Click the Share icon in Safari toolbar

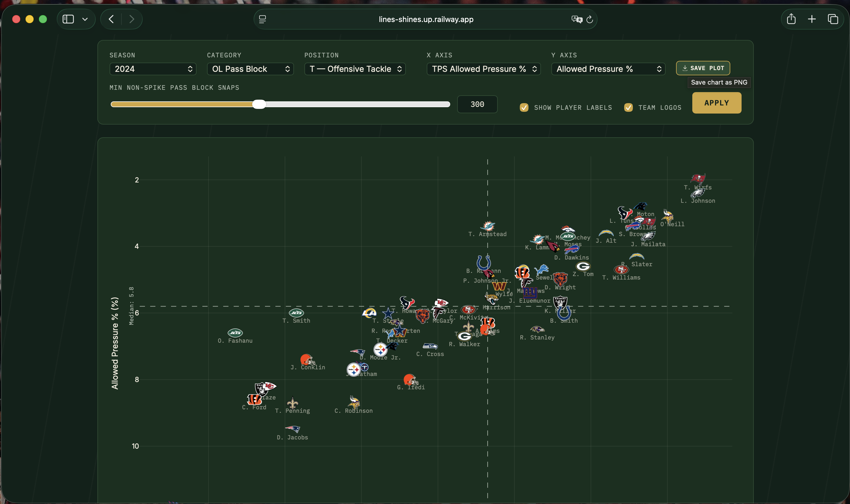pos(791,19)
